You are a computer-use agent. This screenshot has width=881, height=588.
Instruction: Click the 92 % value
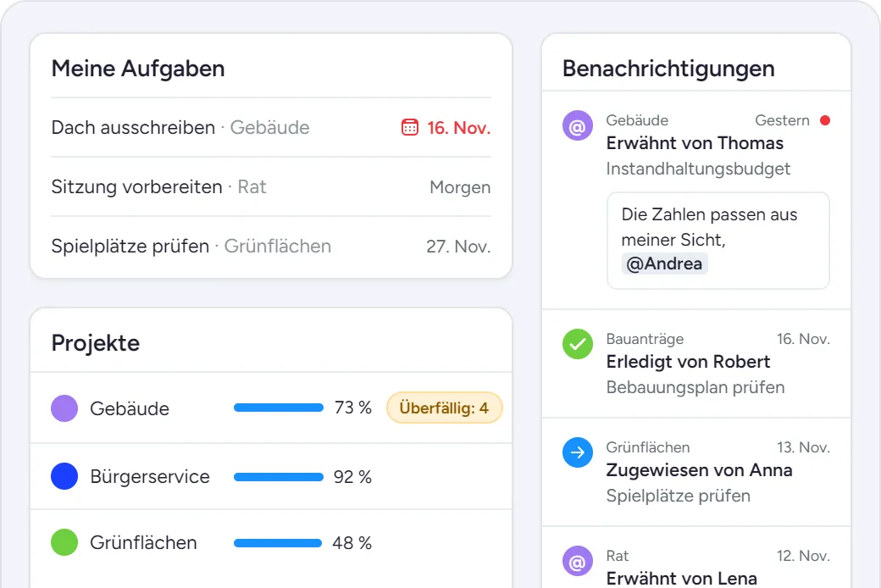point(353,477)
